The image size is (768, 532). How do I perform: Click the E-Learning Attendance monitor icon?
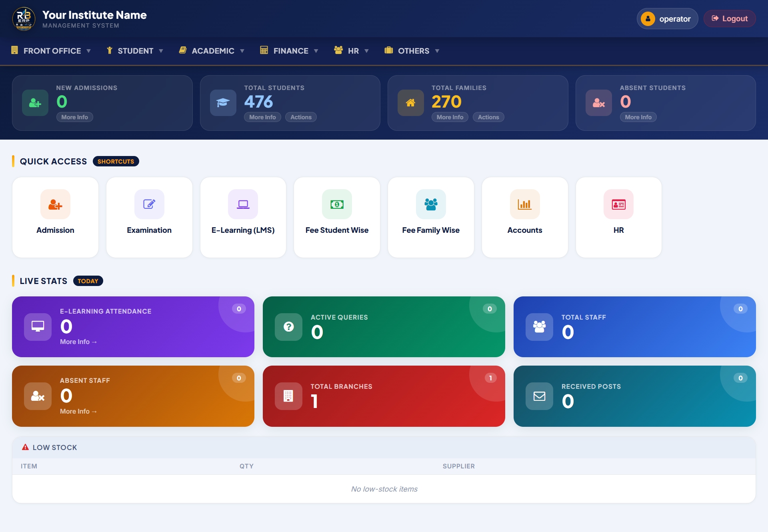click(x=38, y=327)
